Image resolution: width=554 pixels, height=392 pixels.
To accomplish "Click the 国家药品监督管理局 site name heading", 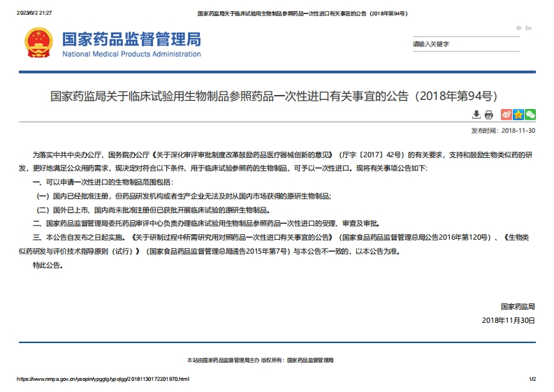I will click(131, 38).
